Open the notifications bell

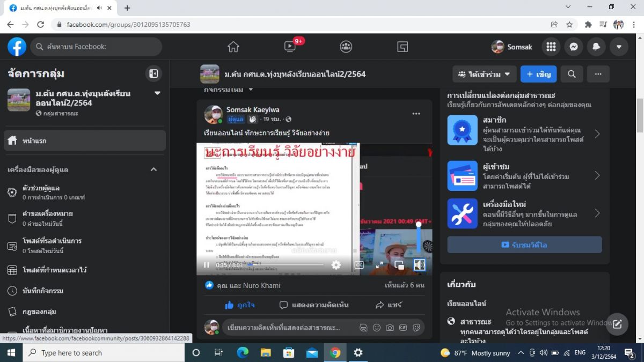(x=596, y=47)
